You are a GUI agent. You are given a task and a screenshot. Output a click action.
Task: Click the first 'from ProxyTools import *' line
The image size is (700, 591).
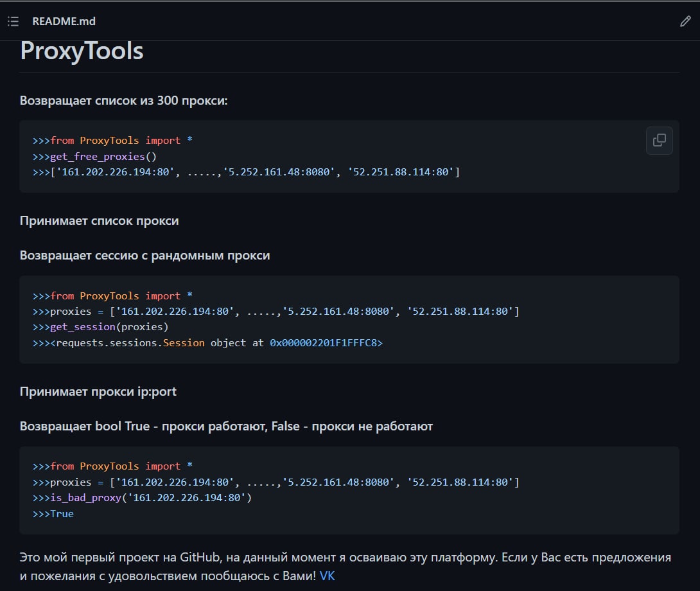click(x=112, y=140)
